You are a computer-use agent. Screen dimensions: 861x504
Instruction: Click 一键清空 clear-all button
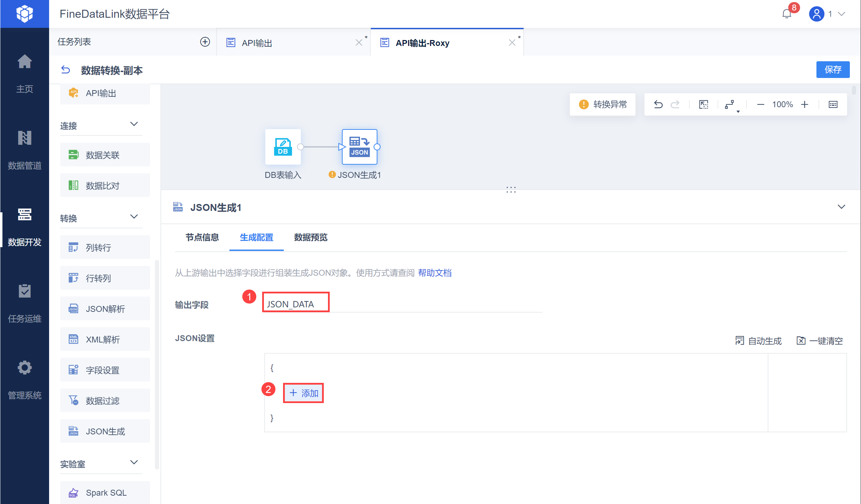pyautogui.click(x=820, y=341)
